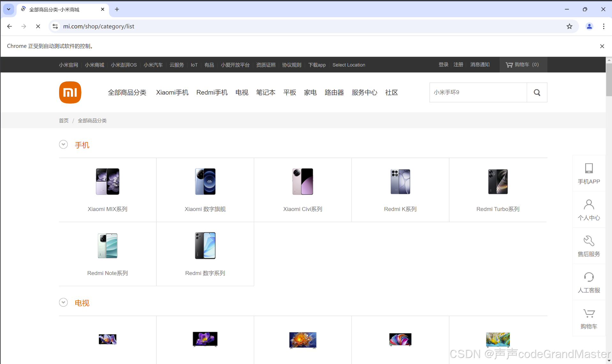Open 消息通知 link

[x=480, y=64]
